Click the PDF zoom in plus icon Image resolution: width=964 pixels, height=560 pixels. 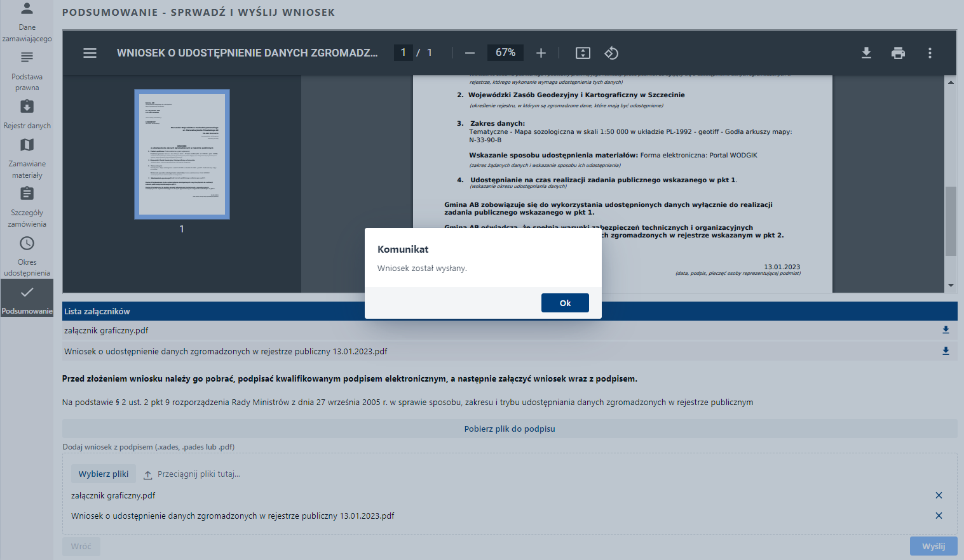click(541, 53)
